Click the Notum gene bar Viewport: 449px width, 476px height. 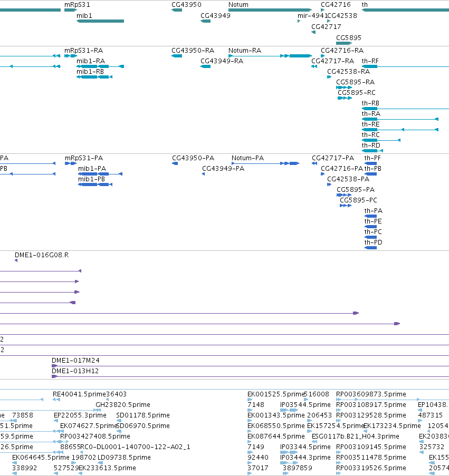[x=270, y=10]
